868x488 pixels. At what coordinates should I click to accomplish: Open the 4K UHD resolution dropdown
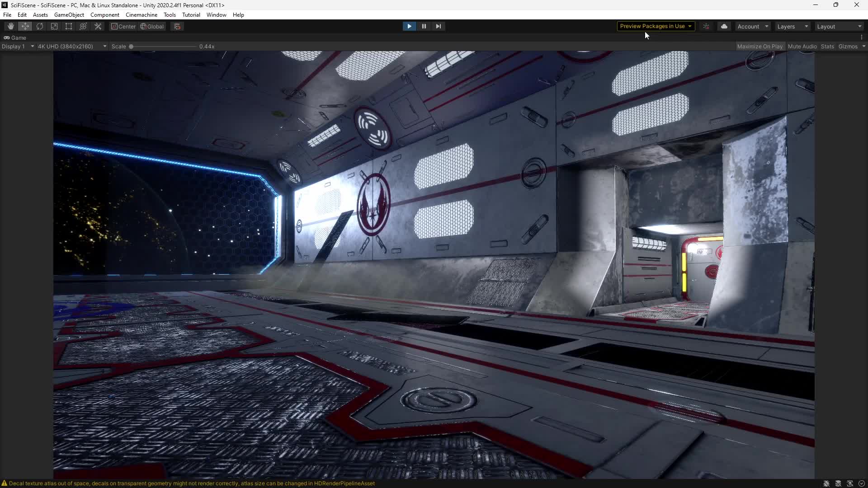[x=72, y=47]
